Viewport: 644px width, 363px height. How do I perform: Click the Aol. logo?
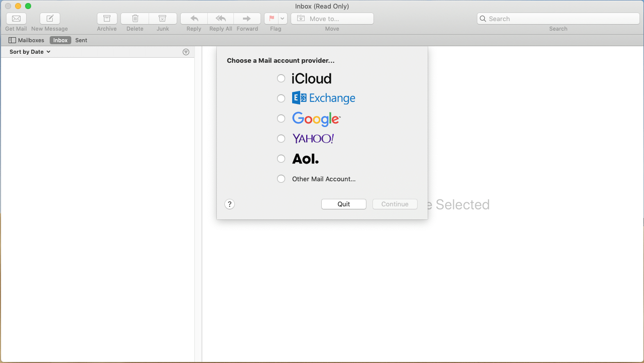[306, 159]
